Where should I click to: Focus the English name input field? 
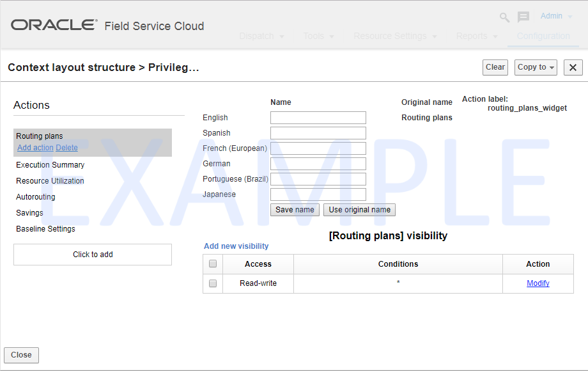coord(318,118)
